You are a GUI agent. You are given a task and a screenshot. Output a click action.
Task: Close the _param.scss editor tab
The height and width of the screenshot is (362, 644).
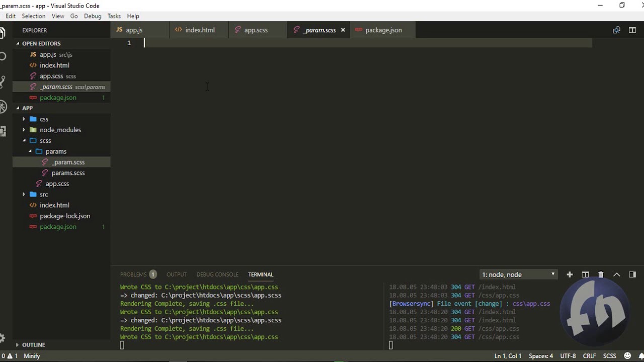(343, 30)
